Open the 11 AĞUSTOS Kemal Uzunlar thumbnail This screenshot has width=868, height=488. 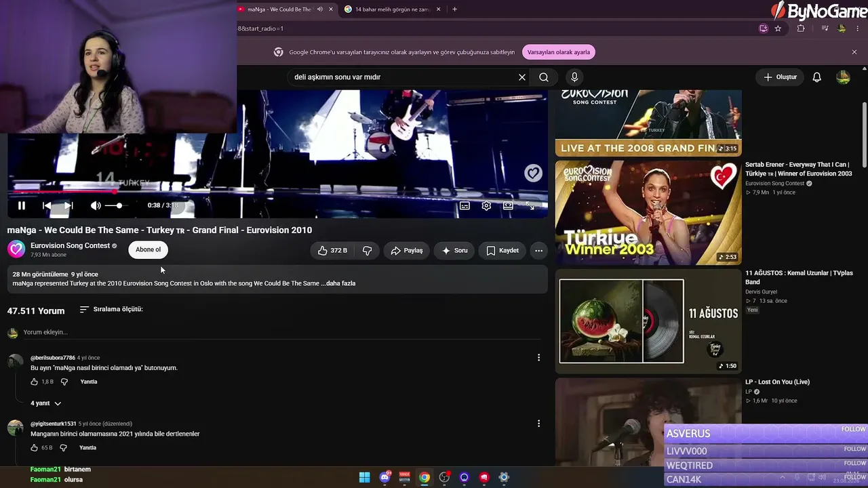point(648,321)
